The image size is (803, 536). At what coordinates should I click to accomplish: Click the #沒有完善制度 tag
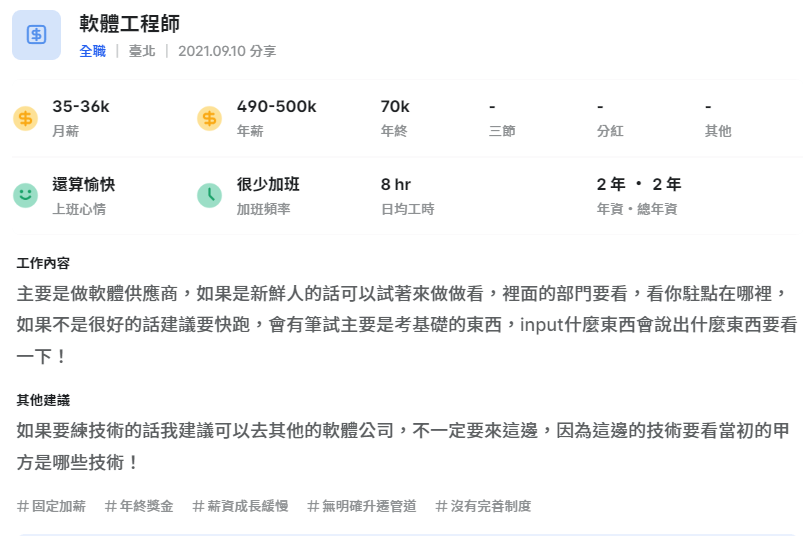(483, 506)
